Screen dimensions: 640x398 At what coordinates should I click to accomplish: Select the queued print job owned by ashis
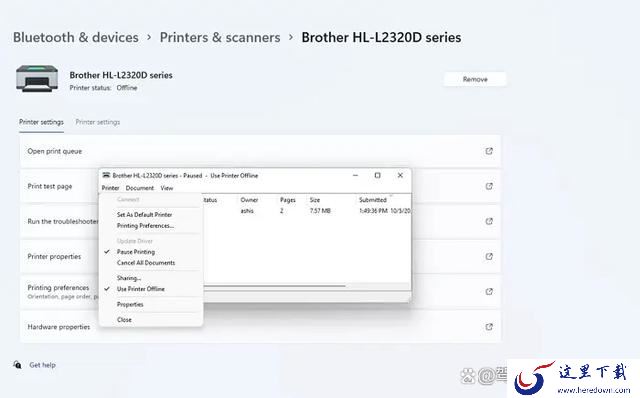[306, 211]
